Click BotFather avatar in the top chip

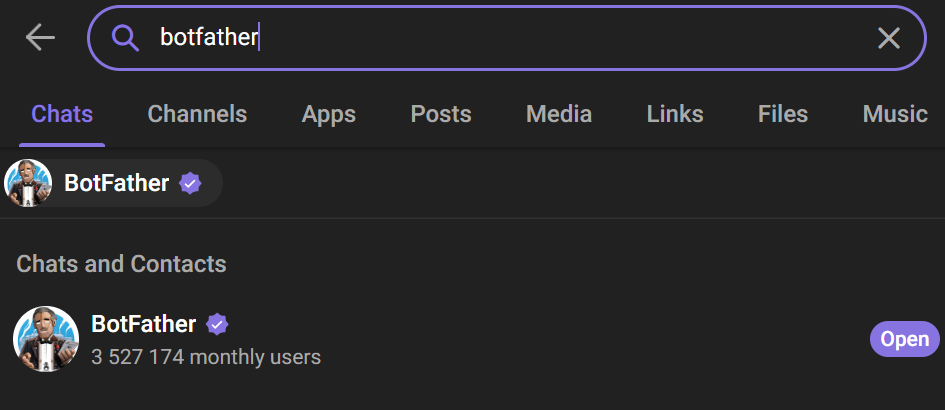point(28,183)
